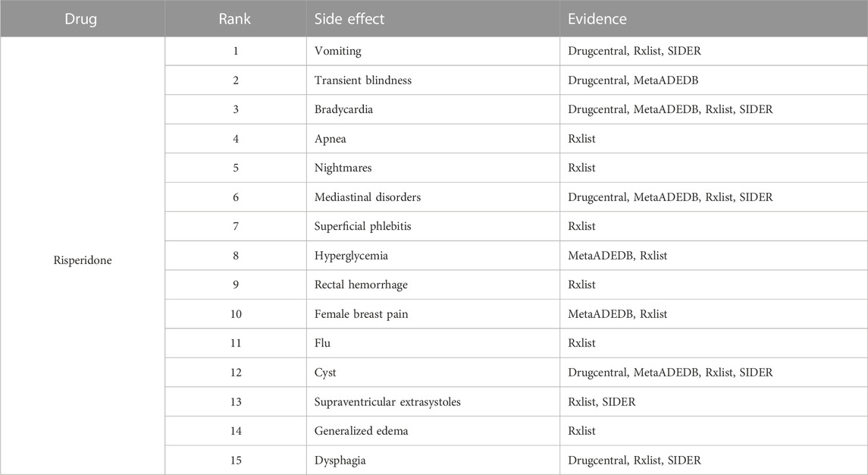Click the Female breast pain entry
Image resolution: width=868 pixels, height=475 pixels.
pyautogui.click(x=361, y=314)
